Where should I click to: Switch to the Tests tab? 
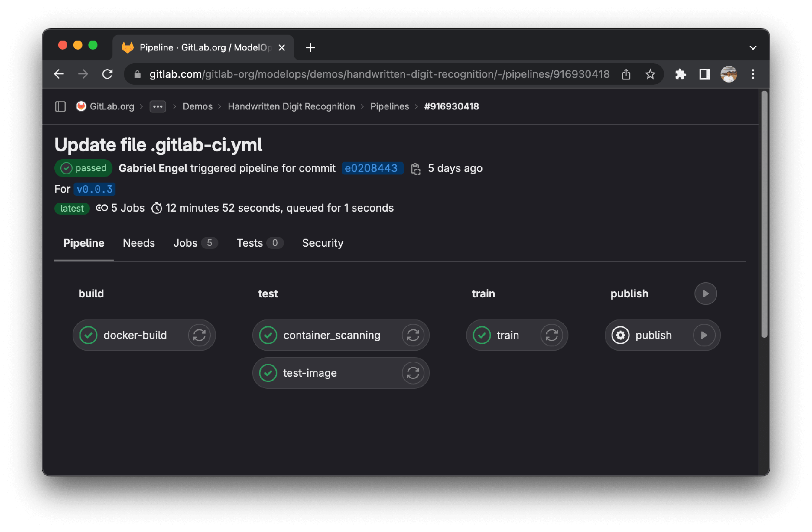[x=260, y=243]
